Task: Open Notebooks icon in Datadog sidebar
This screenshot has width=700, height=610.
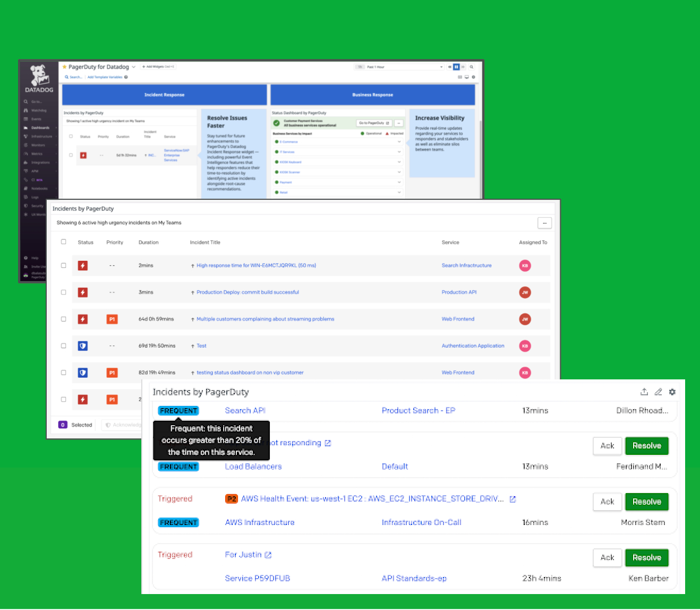Action: (25, 189)
